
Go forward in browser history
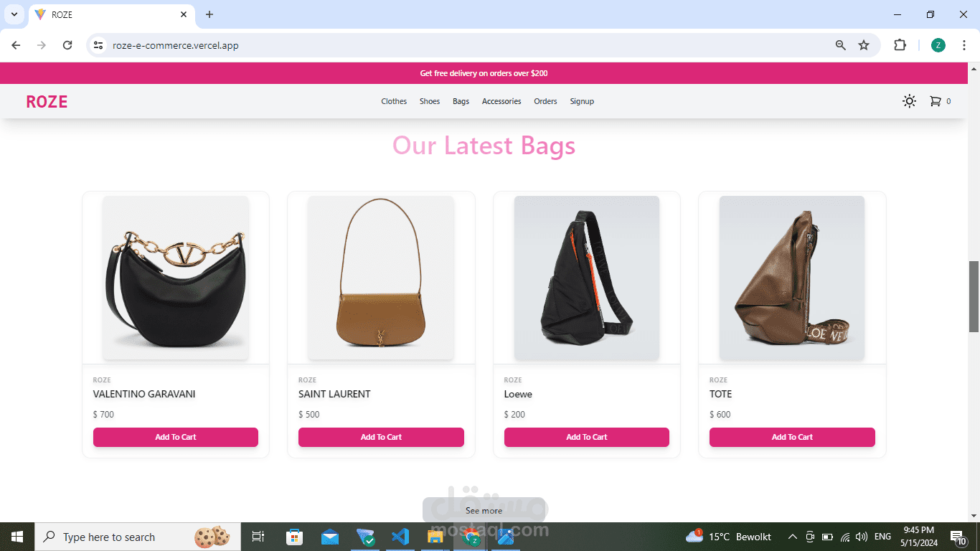[42, 45]
